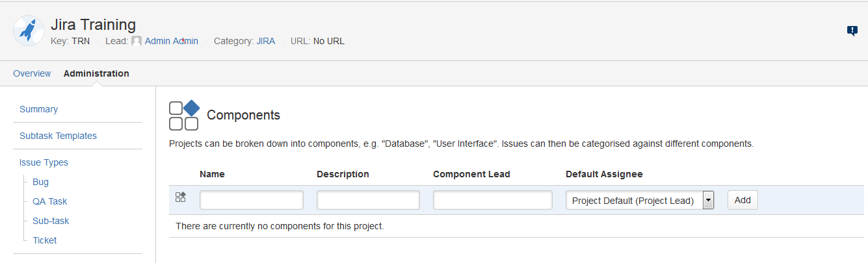
Task: Click the small component icon in add row
Action: pos(181,197)
